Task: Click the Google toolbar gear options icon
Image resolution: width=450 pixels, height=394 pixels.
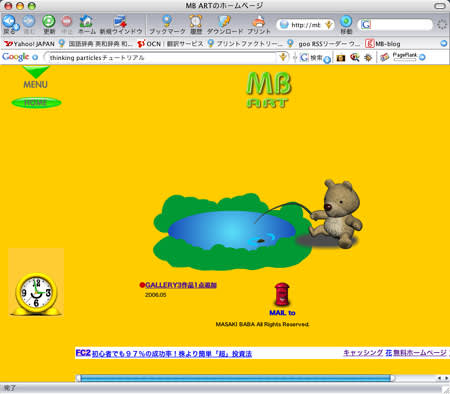Action: [368, 58]
